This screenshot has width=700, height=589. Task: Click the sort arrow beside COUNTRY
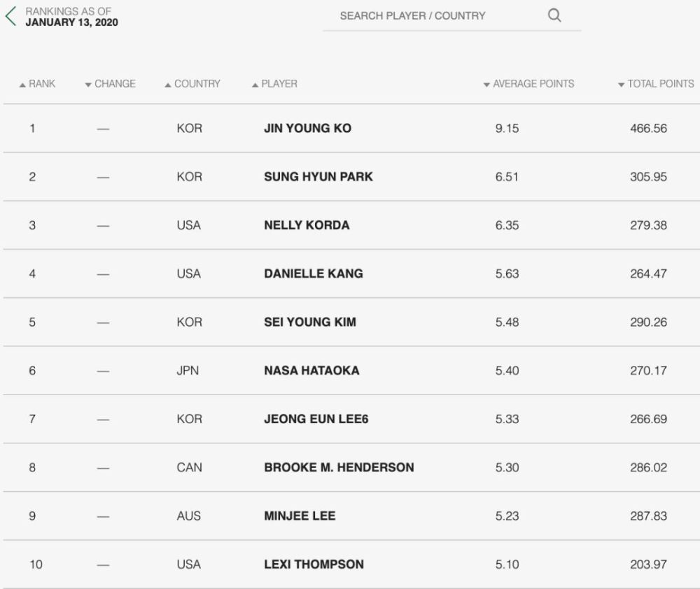(x=168, y=85)
